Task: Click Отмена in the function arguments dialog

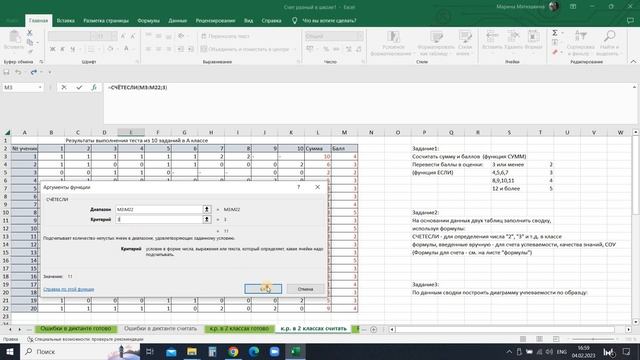Action: (x=305, y=289)
